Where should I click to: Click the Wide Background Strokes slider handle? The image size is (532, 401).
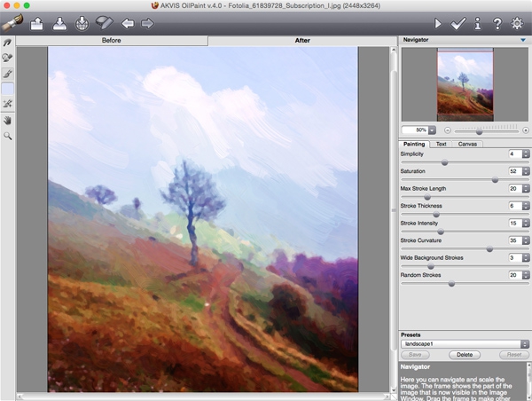[431, 266]
